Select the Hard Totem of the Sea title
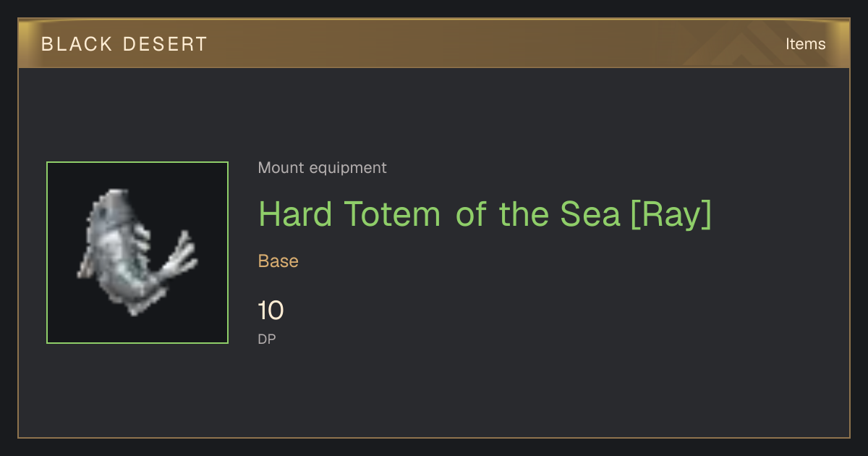 tap(485, 214)
